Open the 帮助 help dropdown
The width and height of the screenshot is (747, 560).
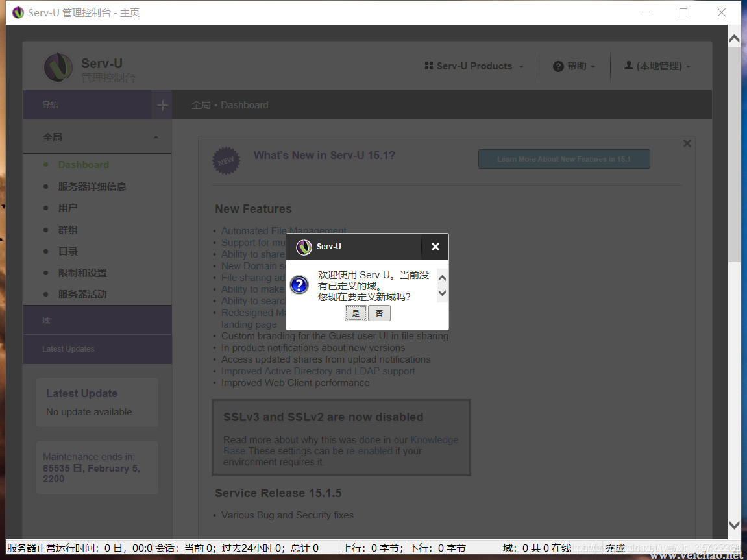tap(574, 66)
